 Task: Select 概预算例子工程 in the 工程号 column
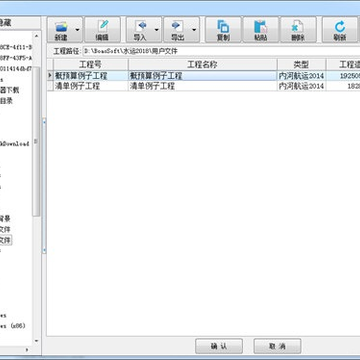click(x=91, y=76)
